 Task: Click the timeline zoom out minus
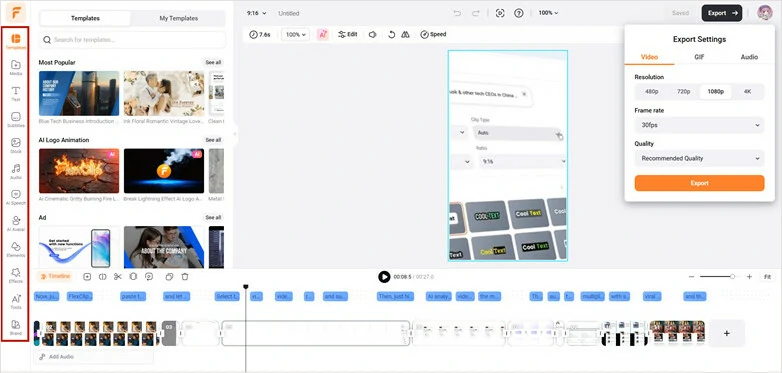pos(691,277)
